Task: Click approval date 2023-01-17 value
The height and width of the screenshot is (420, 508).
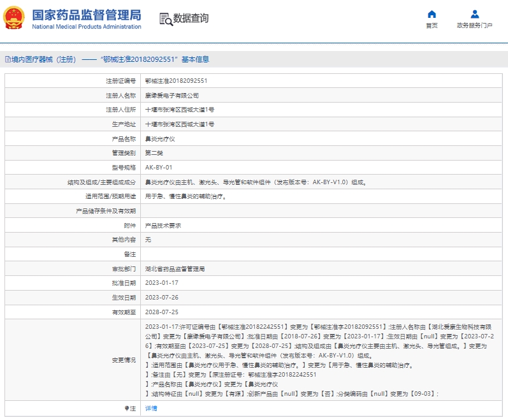Action: click(162, 283)
